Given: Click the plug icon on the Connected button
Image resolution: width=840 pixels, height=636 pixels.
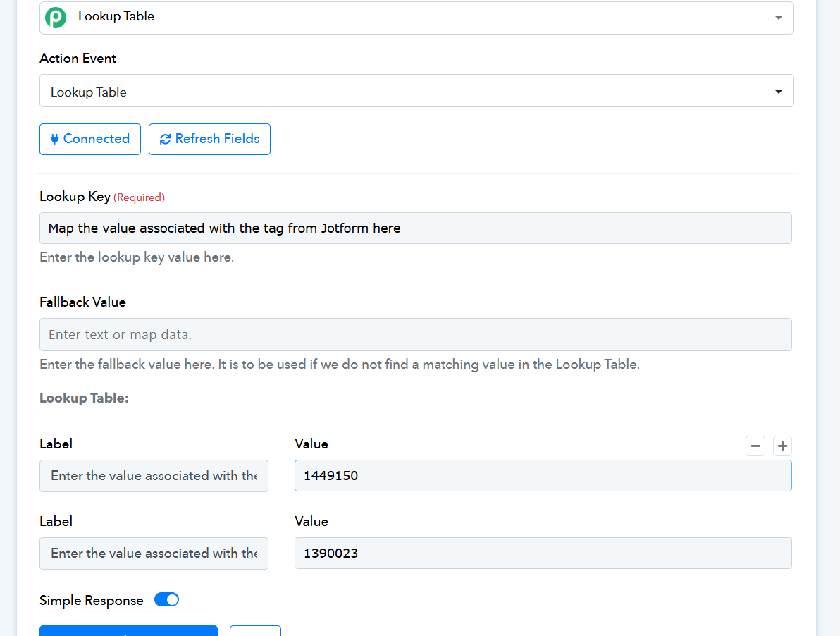Looking at the screenshot, I should [55, 139].
